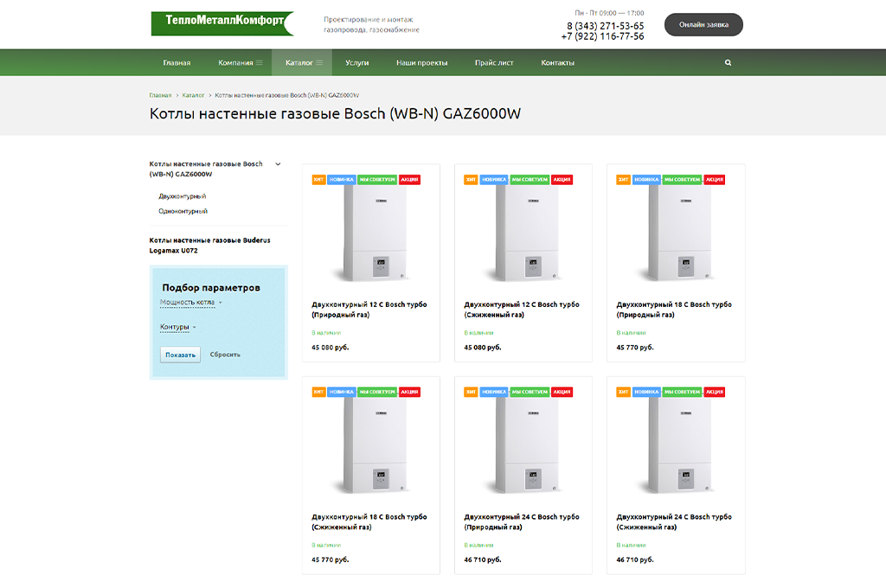The height and width of the screenshot is (588, 886).
Task: Open Двухконтурный 24 C Bosch турбо (Природный газ) title
Action: click(x=522, y=522)
